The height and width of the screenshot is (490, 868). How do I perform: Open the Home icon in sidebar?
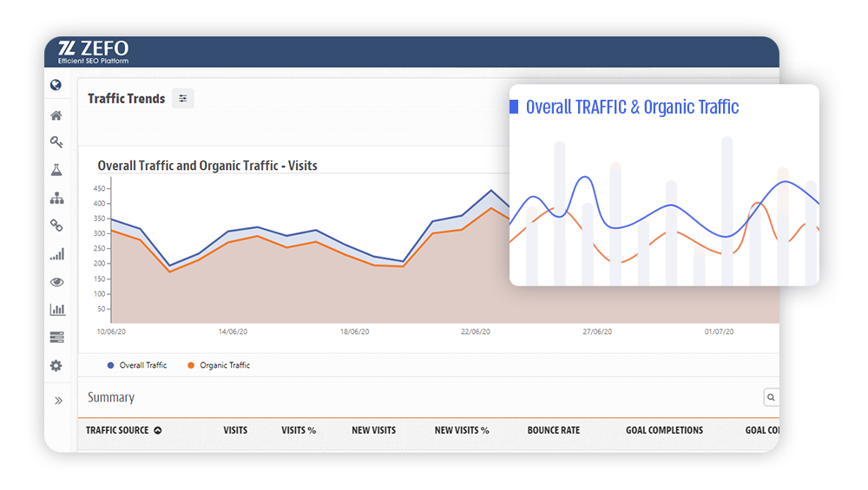click(x=56, y=115)
